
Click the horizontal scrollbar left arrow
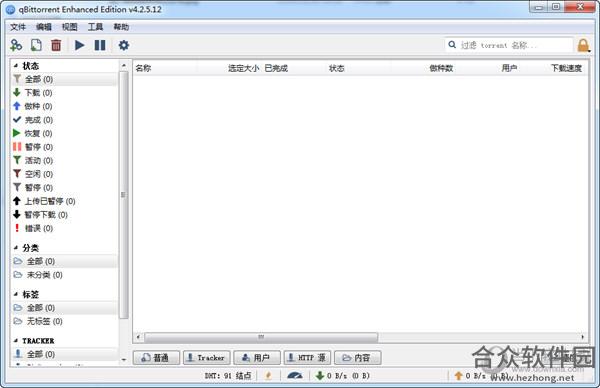pos(139,337)
